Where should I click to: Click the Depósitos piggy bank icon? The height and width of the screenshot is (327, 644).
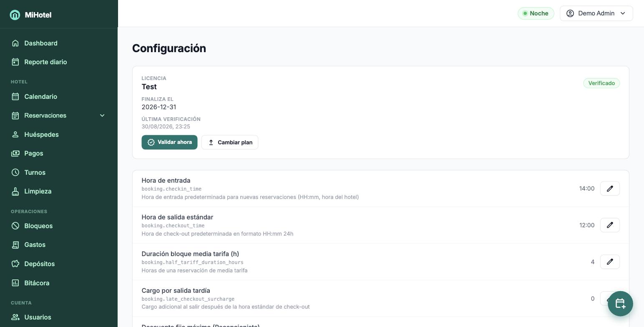(15, 264)
